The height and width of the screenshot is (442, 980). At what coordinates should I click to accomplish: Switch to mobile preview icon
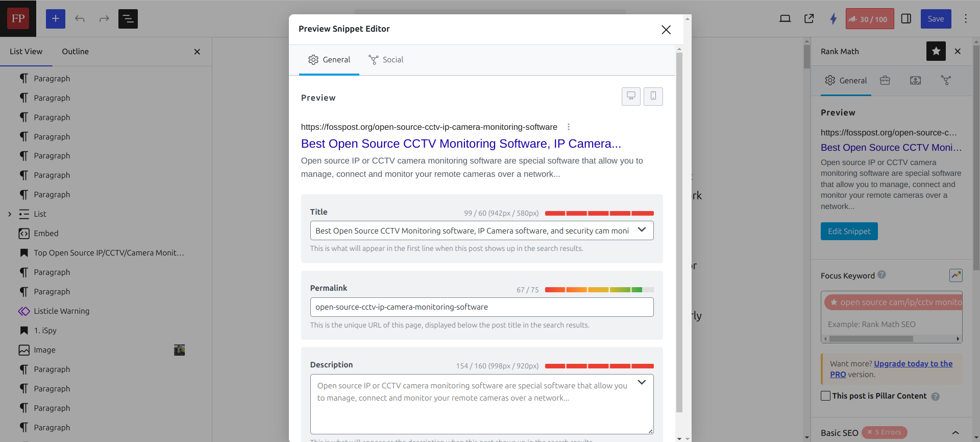[x=653, y=96]
